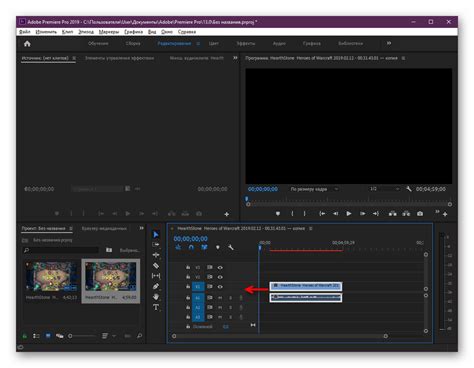This screenshot has width=474, height=368.
Task: Switch to Effect Controls tab
Action: [119, 58]
